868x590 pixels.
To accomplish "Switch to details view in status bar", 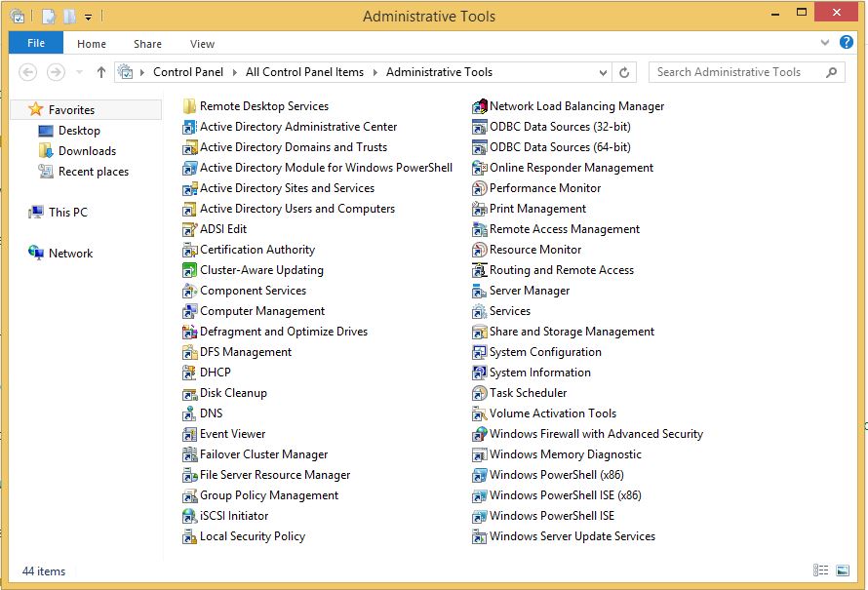I will point(820,570).
